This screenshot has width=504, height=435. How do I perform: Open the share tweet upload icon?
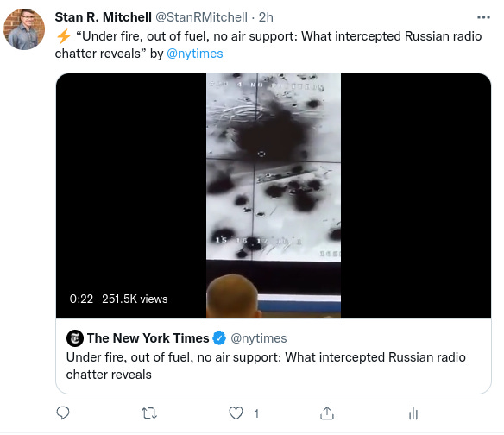click(x=327, y=413)
